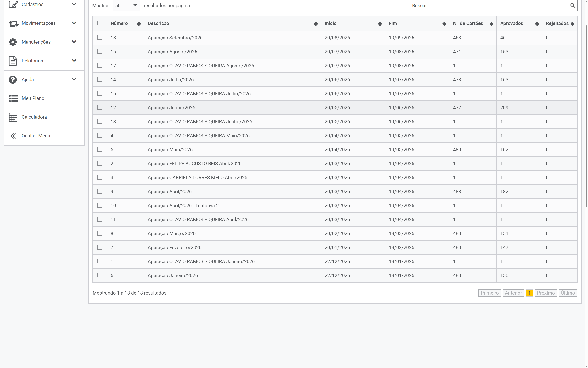Click the Ocultar Menu double-chevron icon
The image size is (588, 368).
(x=13, y=136)
